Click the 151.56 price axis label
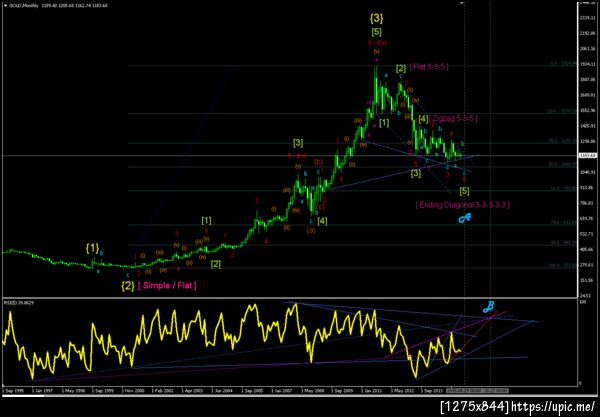The width and height of the screenshot is (600, 417). pos(587,280)
